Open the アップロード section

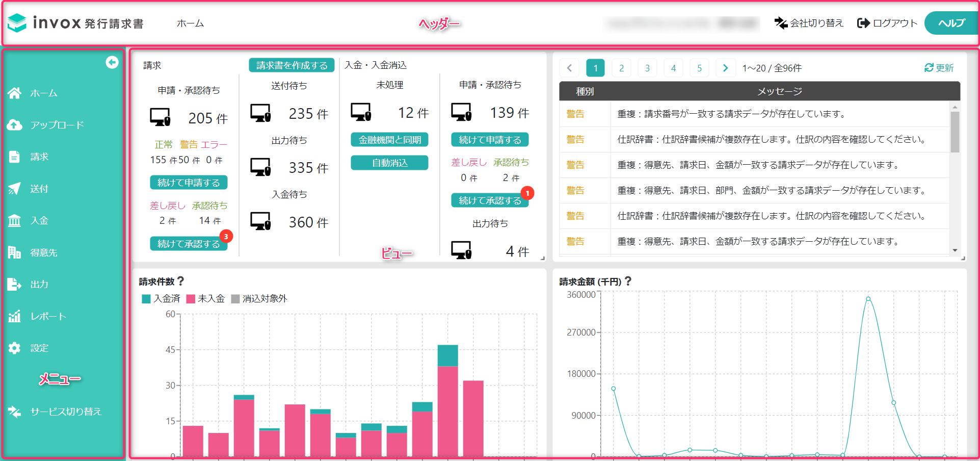click(58, 124)
